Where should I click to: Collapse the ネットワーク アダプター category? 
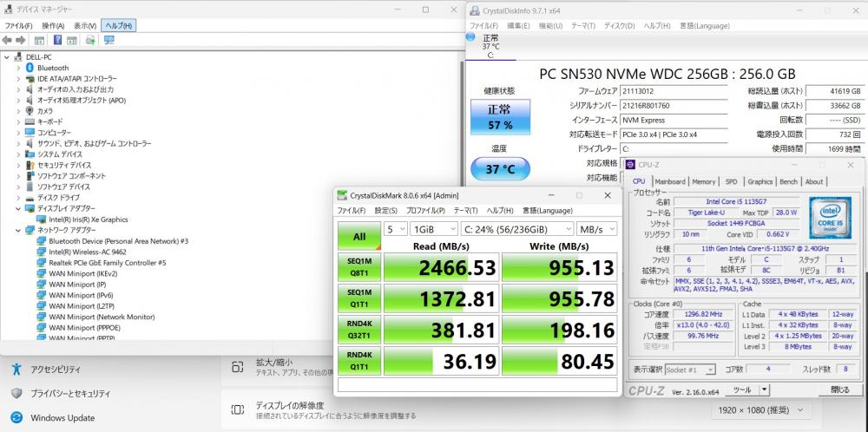pyautogui.click(x=18, y=230)
